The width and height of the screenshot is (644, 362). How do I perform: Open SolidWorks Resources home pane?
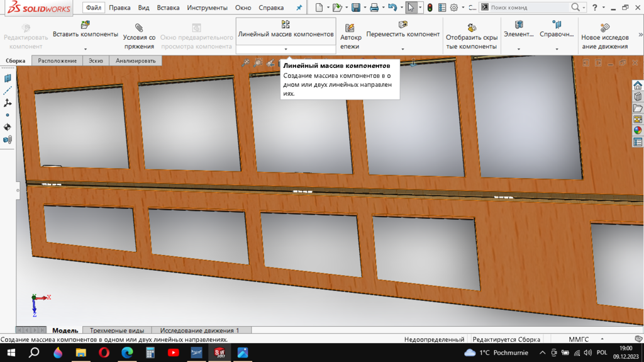[x=638, y=86]
